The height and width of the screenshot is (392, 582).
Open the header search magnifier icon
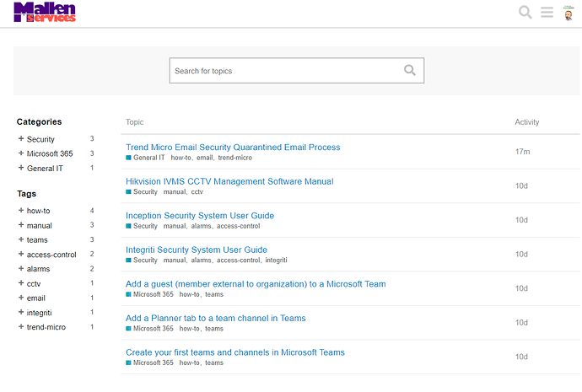(525, 13)
